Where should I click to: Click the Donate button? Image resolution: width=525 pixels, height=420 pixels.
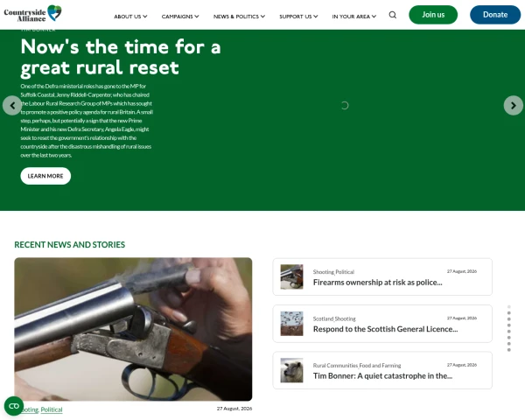495,15
